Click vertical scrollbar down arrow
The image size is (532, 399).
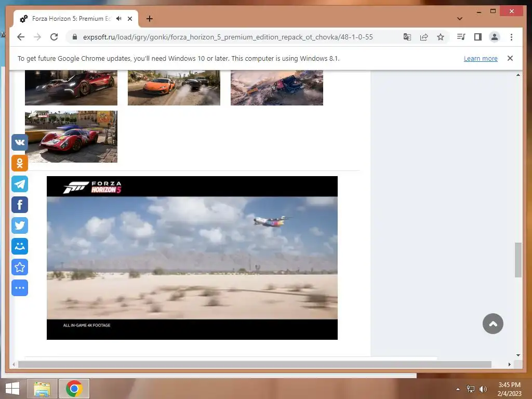(518, 355)
